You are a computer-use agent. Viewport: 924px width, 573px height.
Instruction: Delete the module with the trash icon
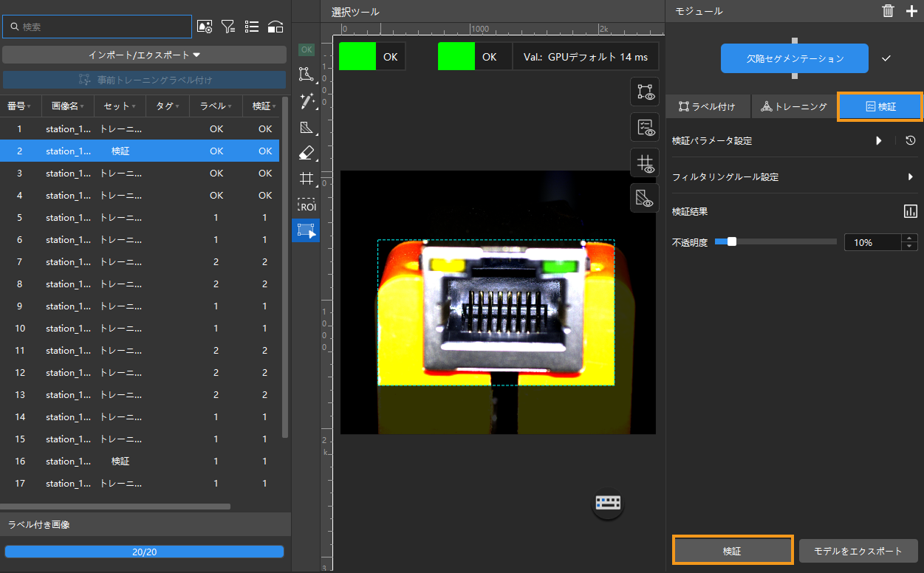(888, 10)
